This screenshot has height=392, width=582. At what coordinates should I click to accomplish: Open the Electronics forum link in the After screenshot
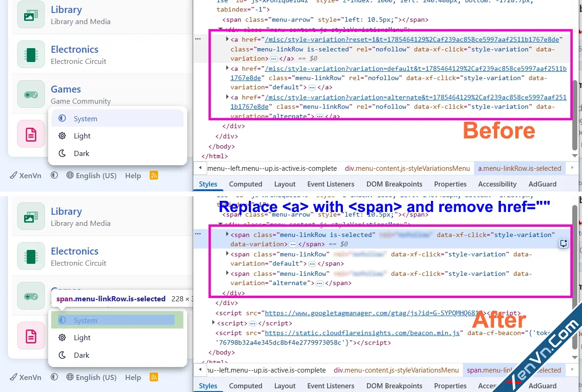coord(75,251)
